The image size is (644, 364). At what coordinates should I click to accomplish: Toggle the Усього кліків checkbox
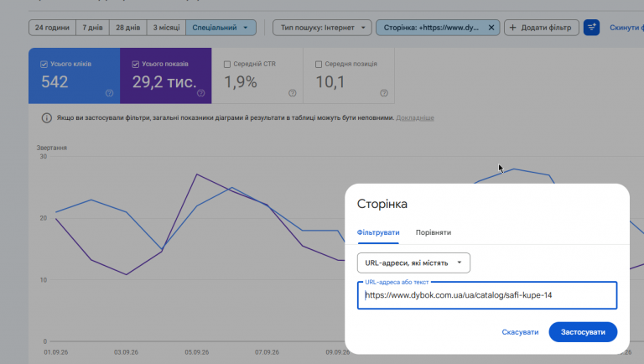click(x=44, y=64)
